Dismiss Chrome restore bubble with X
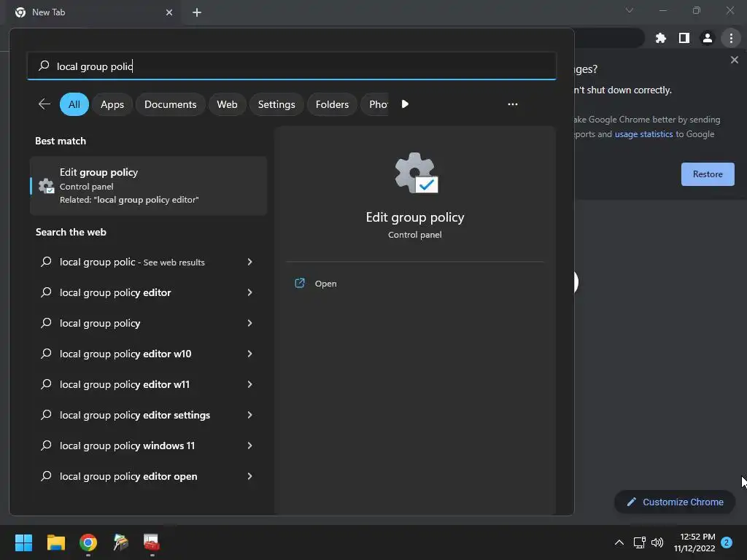Screen dimensions: 747x560 pyautogui.click(x=734, y=60)
